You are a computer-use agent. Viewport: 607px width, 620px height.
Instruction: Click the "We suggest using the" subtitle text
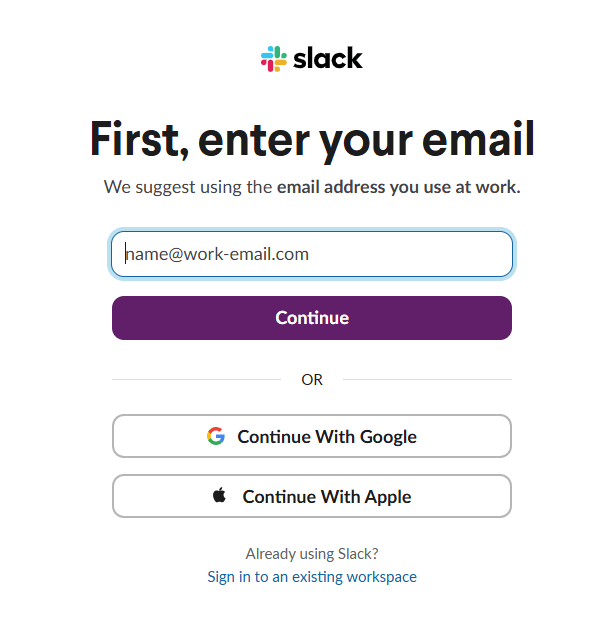tap(188, 187)
